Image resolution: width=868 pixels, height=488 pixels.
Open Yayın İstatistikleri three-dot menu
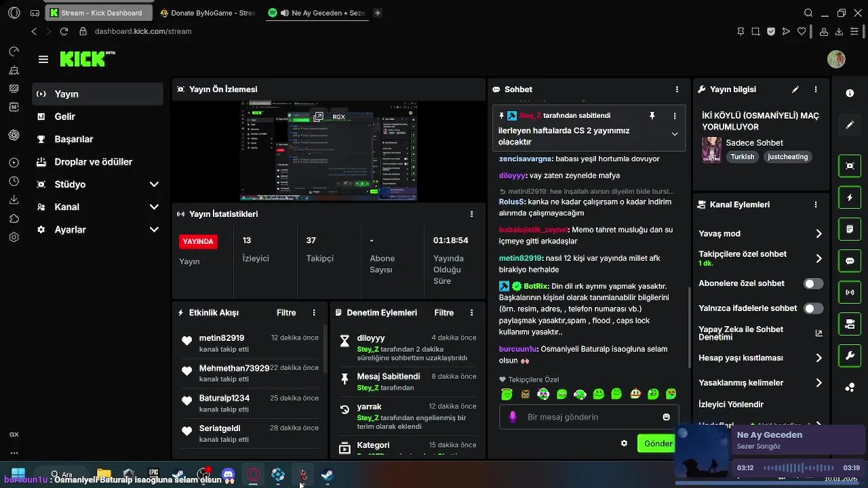pos(472,214)
